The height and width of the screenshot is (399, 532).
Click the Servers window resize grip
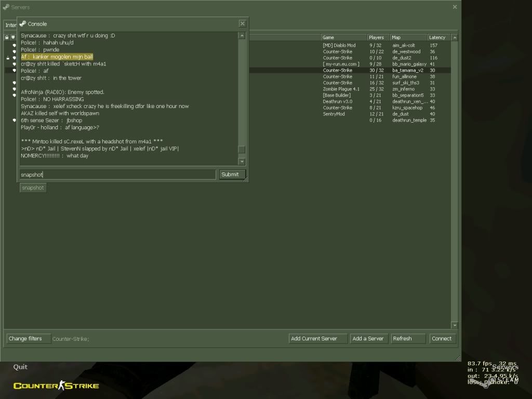458,358
